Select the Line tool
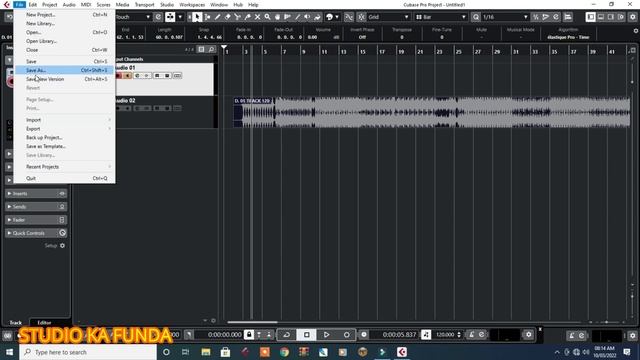The width and height of the screenshot is (640, 360). [x=298, y=17]
